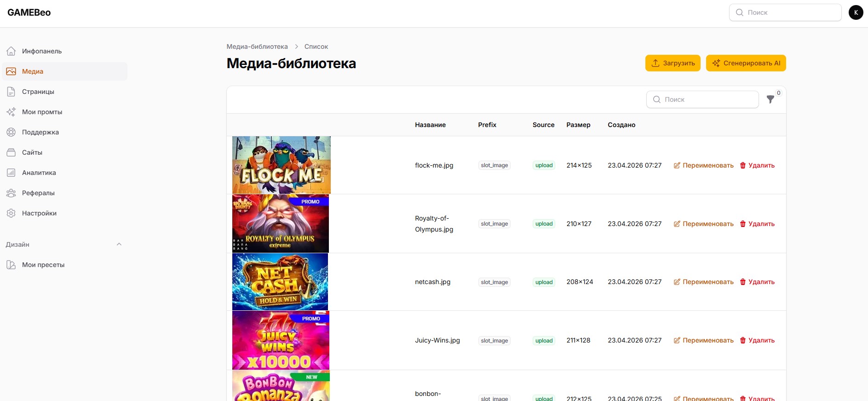Click the Название column header
The height and width of the screenshot is (401, 868).
430,125
